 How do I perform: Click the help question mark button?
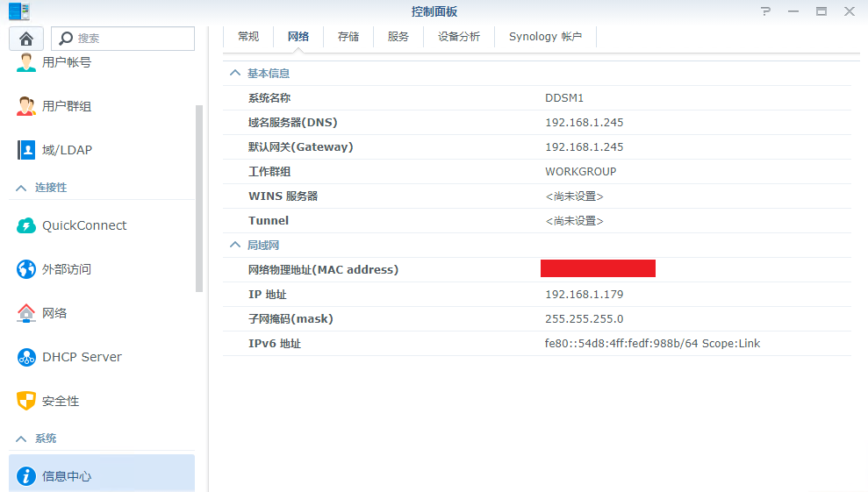(x=766, y=11)
